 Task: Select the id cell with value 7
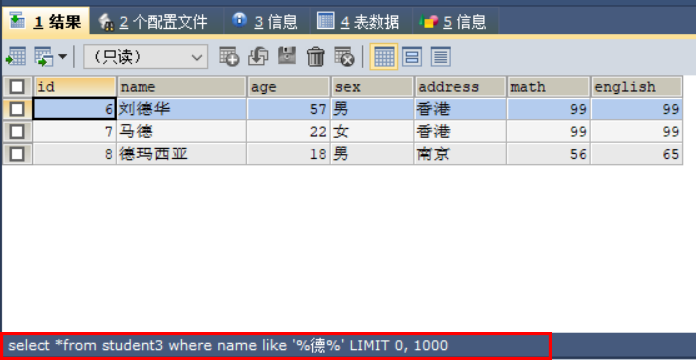coord(75,132)
